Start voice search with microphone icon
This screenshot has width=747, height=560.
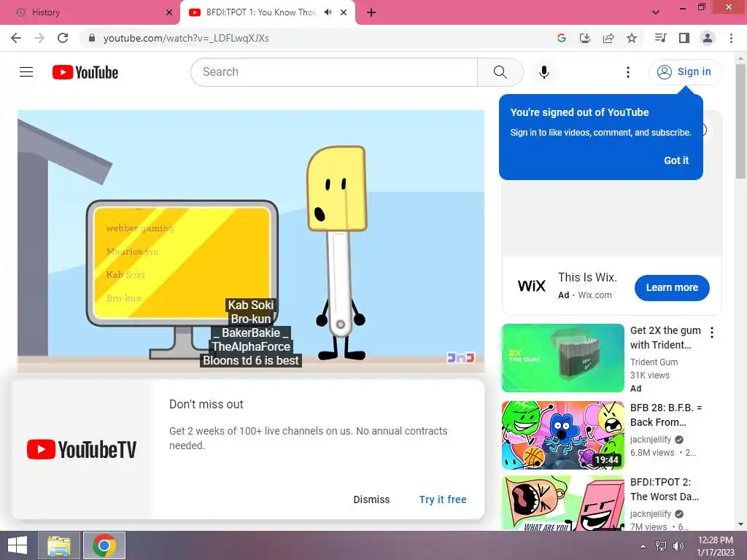tap(544, 72)
